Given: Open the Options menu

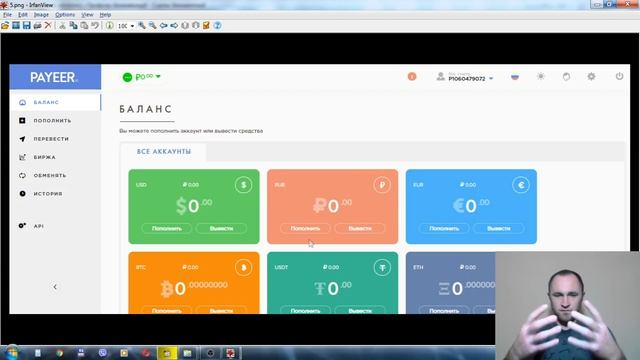Looking at the screenshot, I should [65, 15].
